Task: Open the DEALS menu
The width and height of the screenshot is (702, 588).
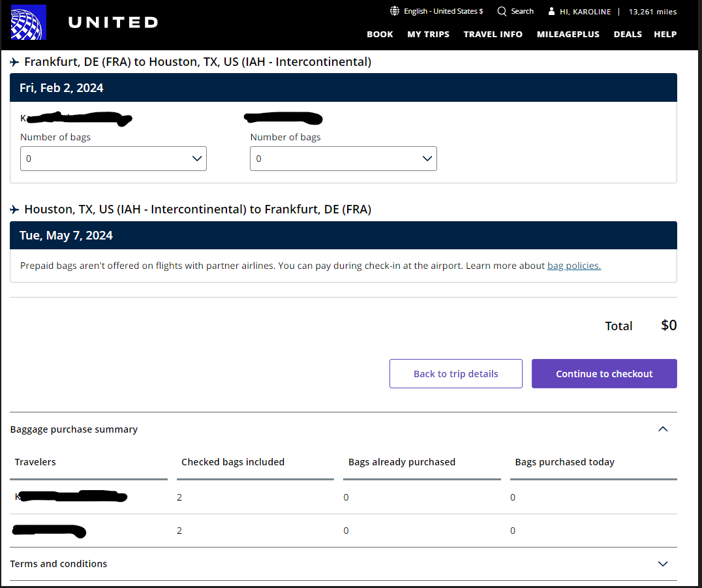Action: coord(627,34)
